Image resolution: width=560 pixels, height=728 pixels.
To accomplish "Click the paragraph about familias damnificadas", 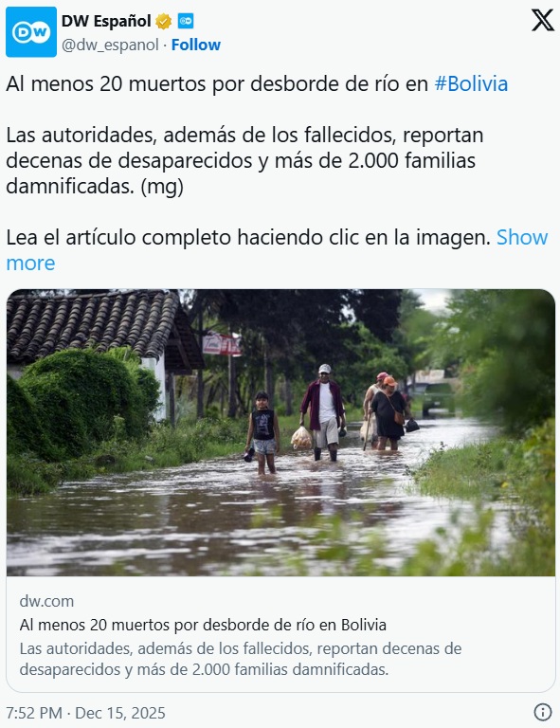I will point(244,160).
